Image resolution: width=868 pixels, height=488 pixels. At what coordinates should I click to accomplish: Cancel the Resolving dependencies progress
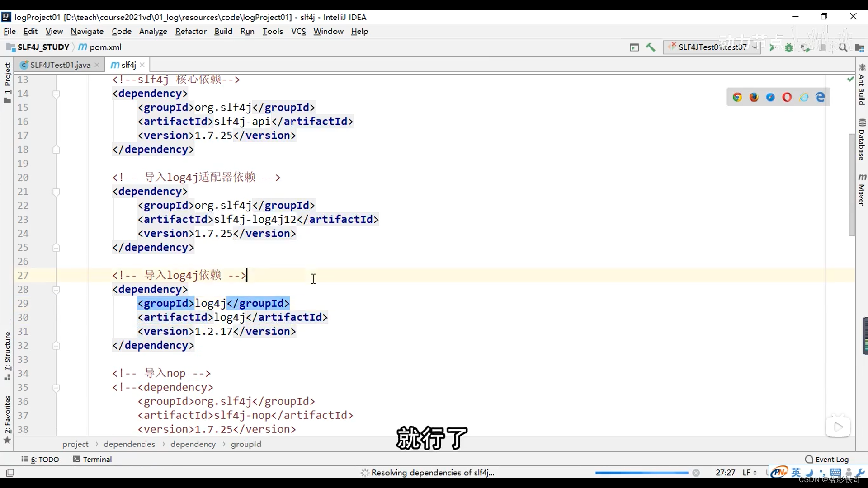click(x=696, y=473)
